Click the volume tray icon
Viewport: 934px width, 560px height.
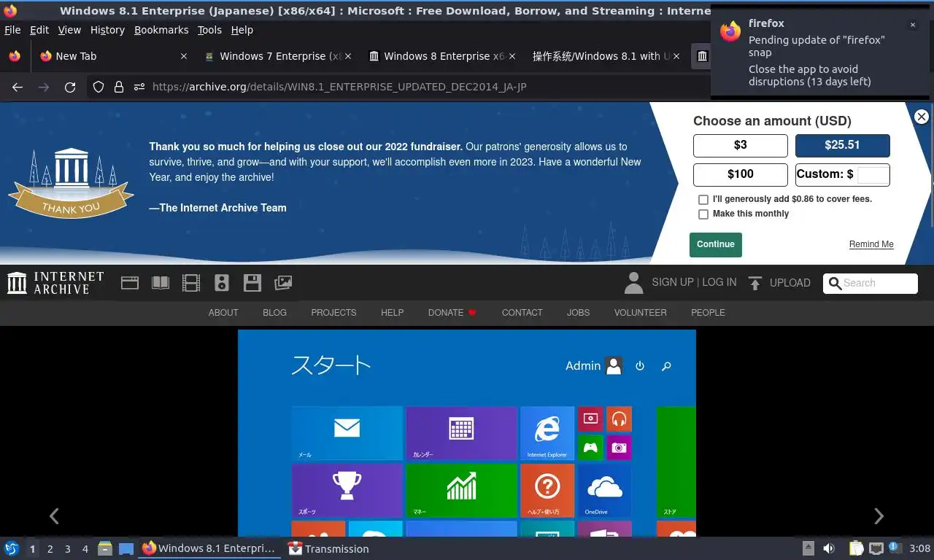tap(829, 548)
